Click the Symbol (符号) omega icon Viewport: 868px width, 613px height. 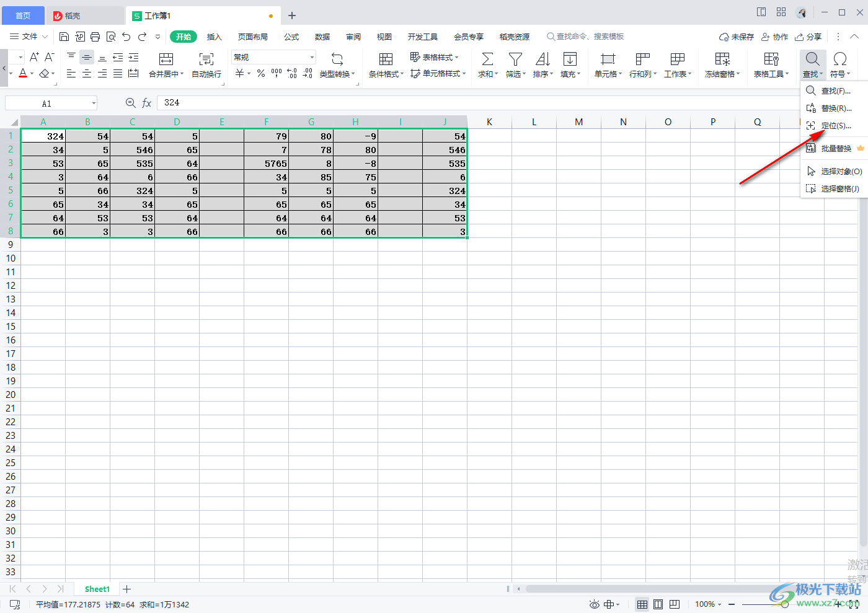[840, 59]
